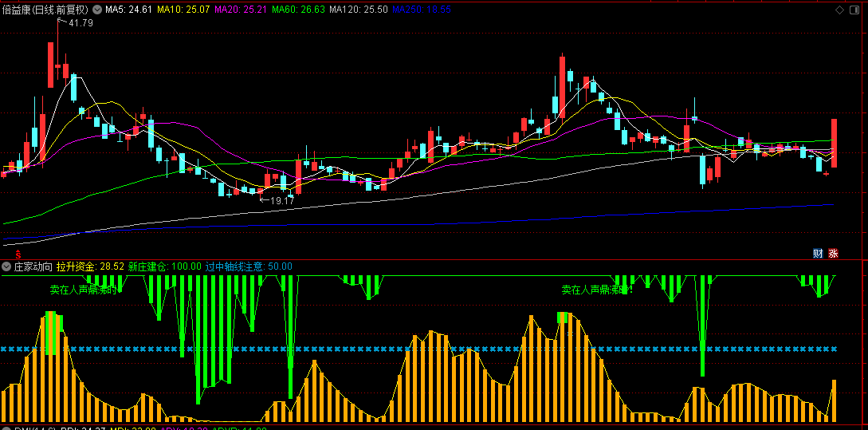868x430 pixels.
Task: Select the 倍益康(日线.前复权) title text
Action: pyautogui.click(x=45, y=10)
